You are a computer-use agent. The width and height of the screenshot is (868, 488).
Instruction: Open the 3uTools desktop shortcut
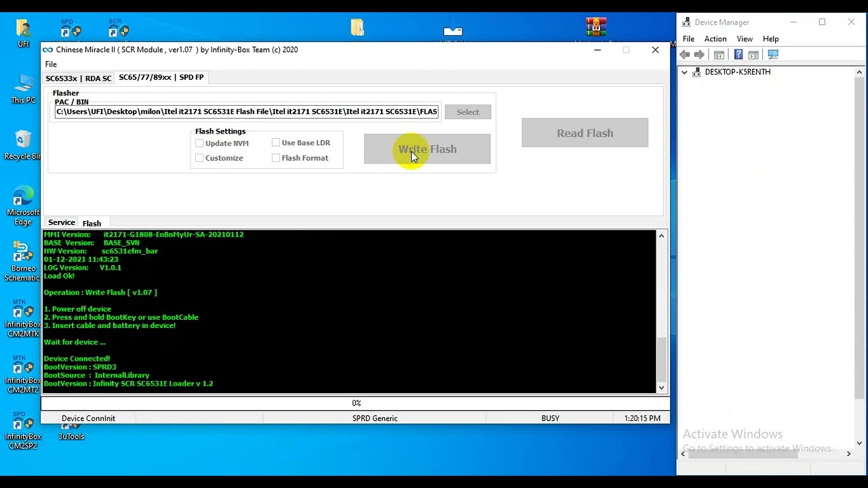coord(71,432)
